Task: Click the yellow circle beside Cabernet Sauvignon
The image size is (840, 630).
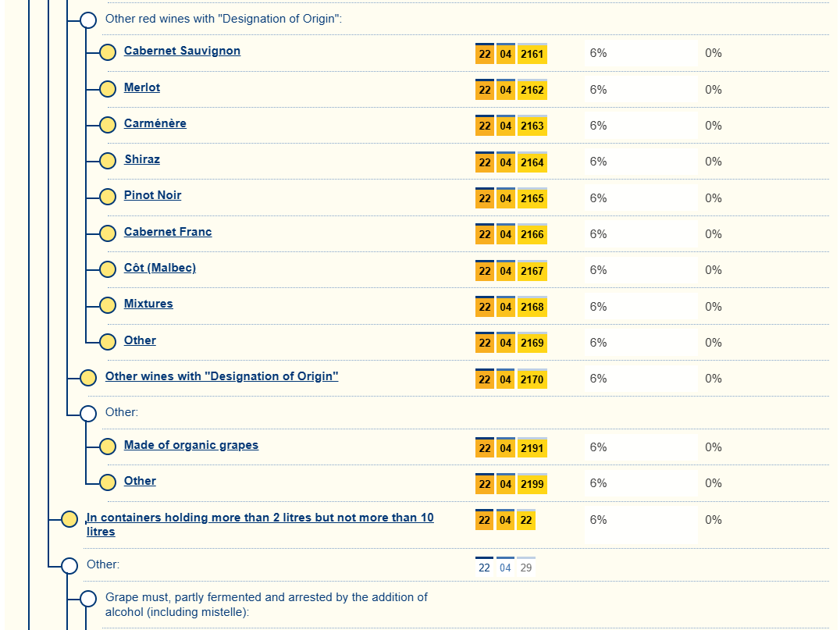Action: point(108,52)
